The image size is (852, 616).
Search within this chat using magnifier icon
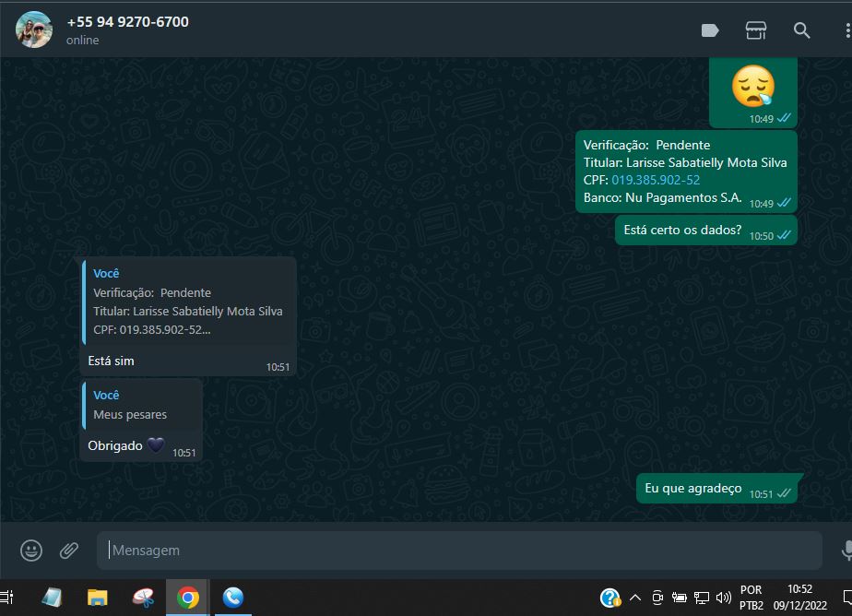802,30
